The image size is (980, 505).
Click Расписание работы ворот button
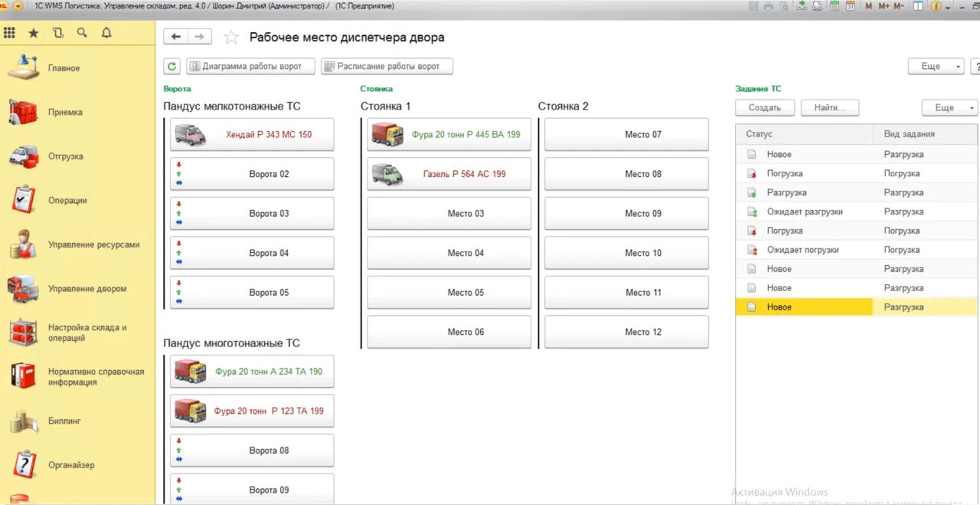coord(387,67)
